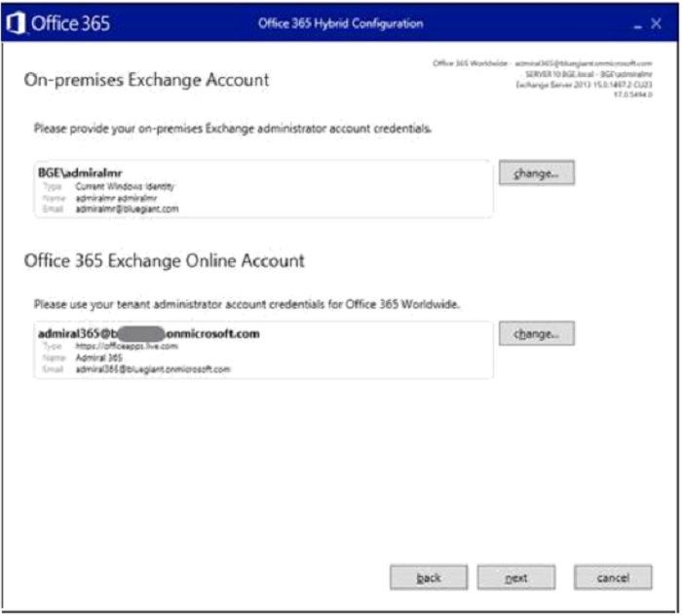This screenshot has height=616, width=682.
Task: Close the Hybrid Configuration window
Action: pos(657,23)
